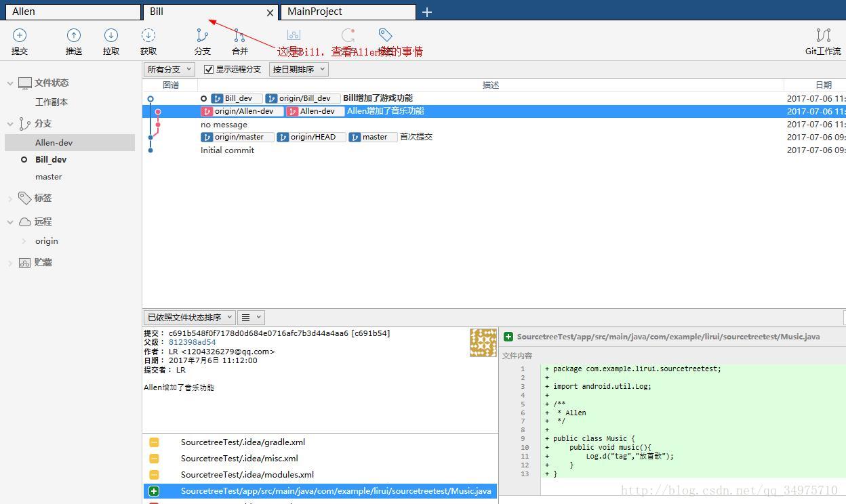
Task: Click the Commit (提交) toolbar icon
Action: (20, 35)
